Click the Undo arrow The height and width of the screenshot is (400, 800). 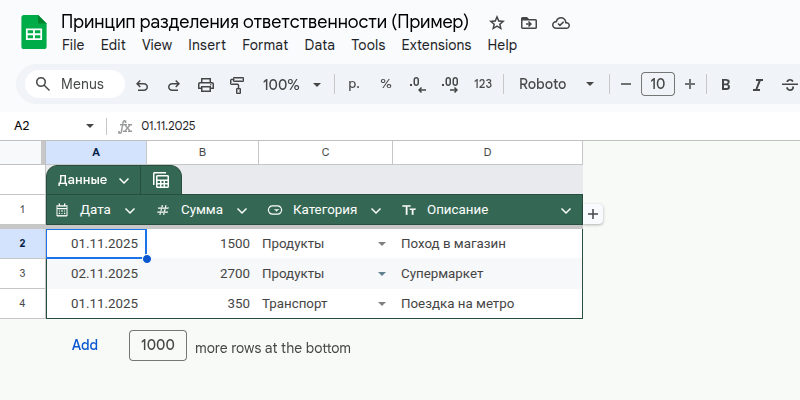coord(142,85)
